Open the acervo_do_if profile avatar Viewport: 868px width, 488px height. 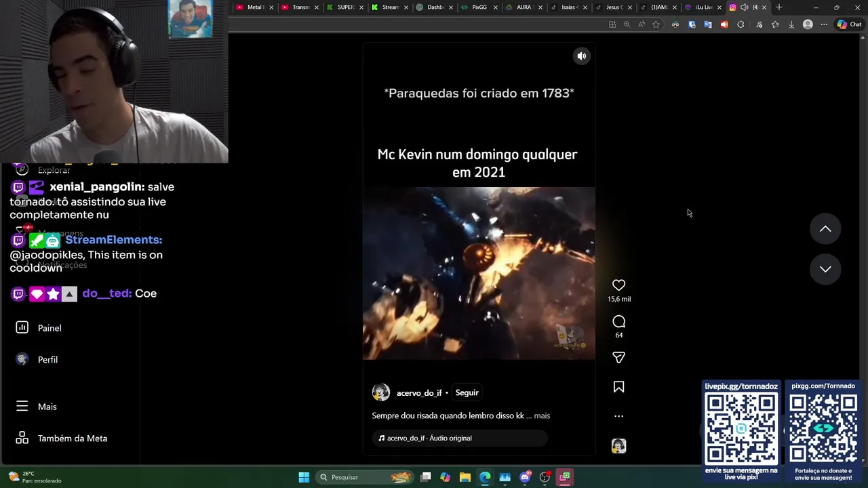[381, 392]
